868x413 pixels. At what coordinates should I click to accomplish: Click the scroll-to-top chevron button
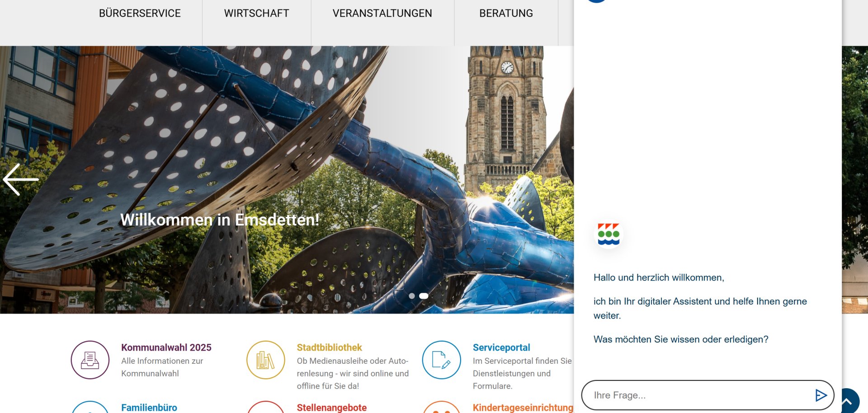pos(847,401)
